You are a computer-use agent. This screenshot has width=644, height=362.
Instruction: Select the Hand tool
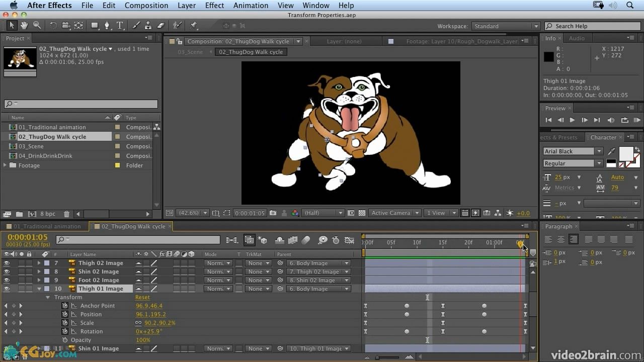point(25,26)
